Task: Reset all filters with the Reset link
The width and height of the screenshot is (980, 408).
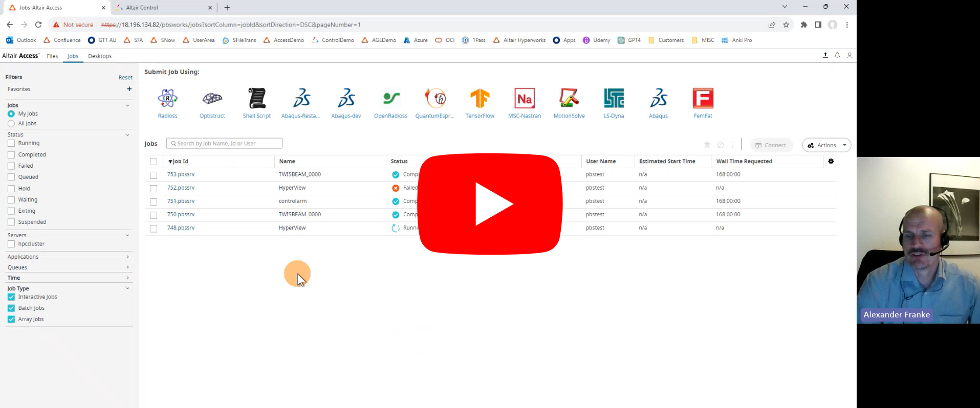Action: [x=125, y=78]
